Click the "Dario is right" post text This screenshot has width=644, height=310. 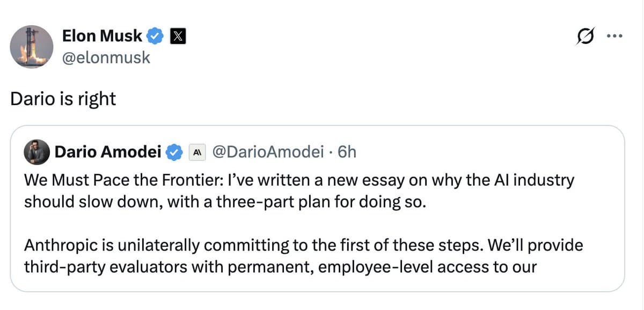(63, 99)
